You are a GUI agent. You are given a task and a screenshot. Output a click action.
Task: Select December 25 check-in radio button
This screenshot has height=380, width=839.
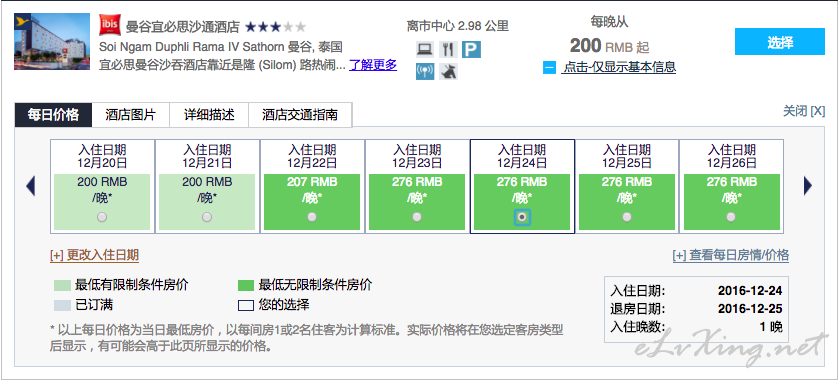(x=627, y=217)
